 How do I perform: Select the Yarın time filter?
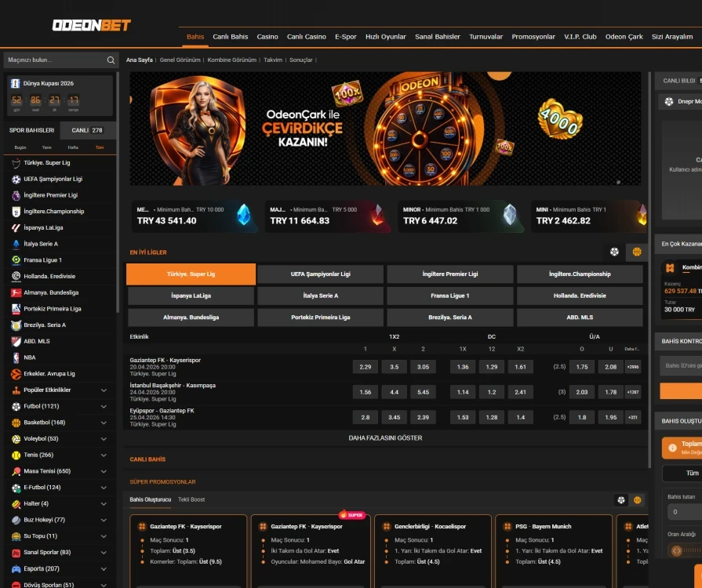pos(46,147)
